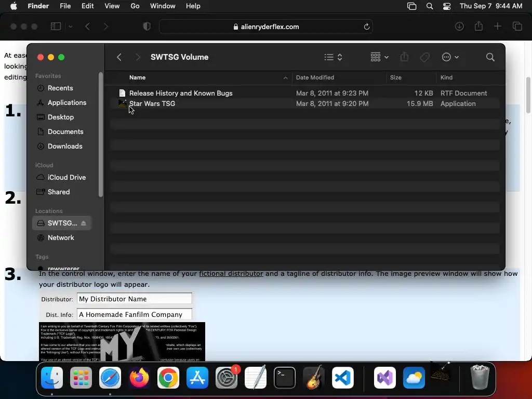The height and width of the screenshot is (399, 532).
Task: Open the list view switcher in Finder
Action: (x=333, y=57)
